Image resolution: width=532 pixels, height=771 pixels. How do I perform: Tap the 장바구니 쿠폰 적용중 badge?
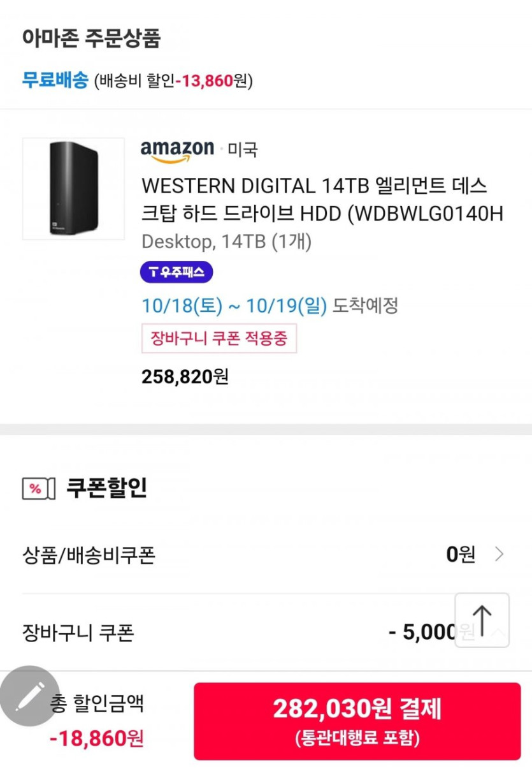219,338
